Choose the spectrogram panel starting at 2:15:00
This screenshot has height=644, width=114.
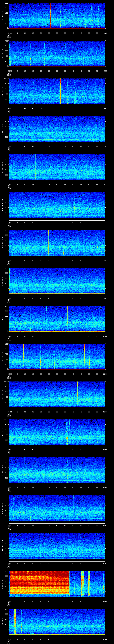[x=57, y=546]
